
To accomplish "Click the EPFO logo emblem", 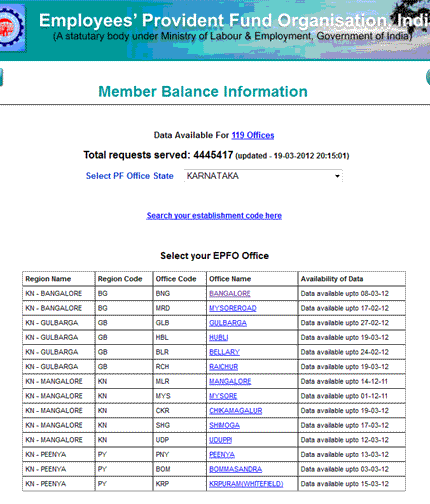I will tap(12, 28).
